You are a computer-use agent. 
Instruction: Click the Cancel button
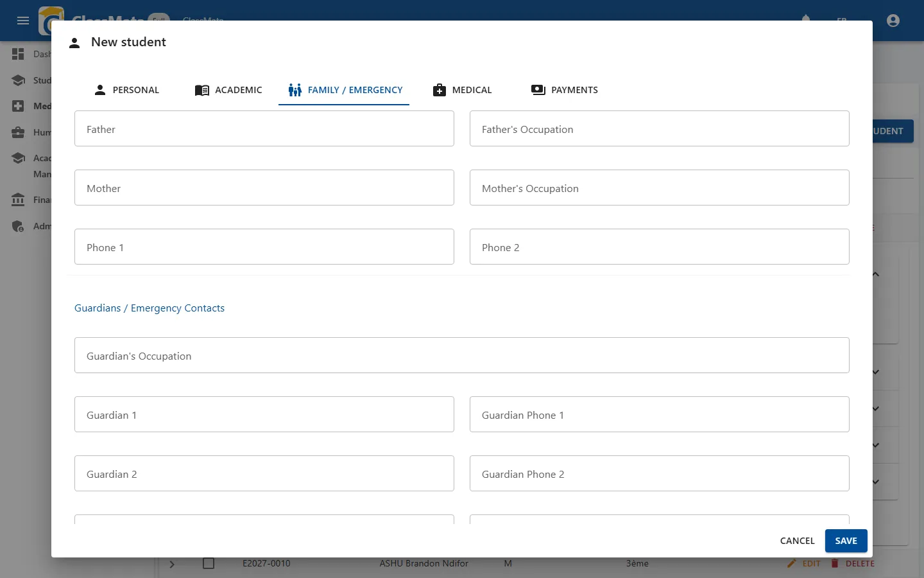797,541
